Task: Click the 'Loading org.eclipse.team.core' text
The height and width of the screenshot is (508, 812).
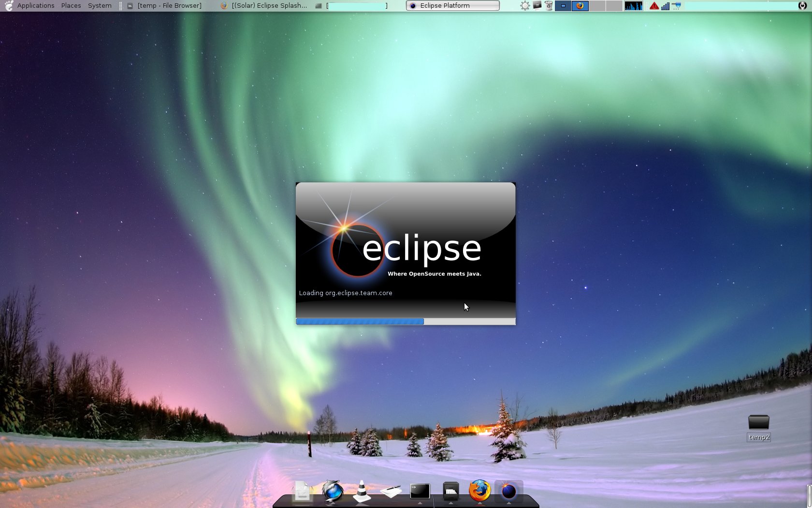Action: tap(346, 293)
